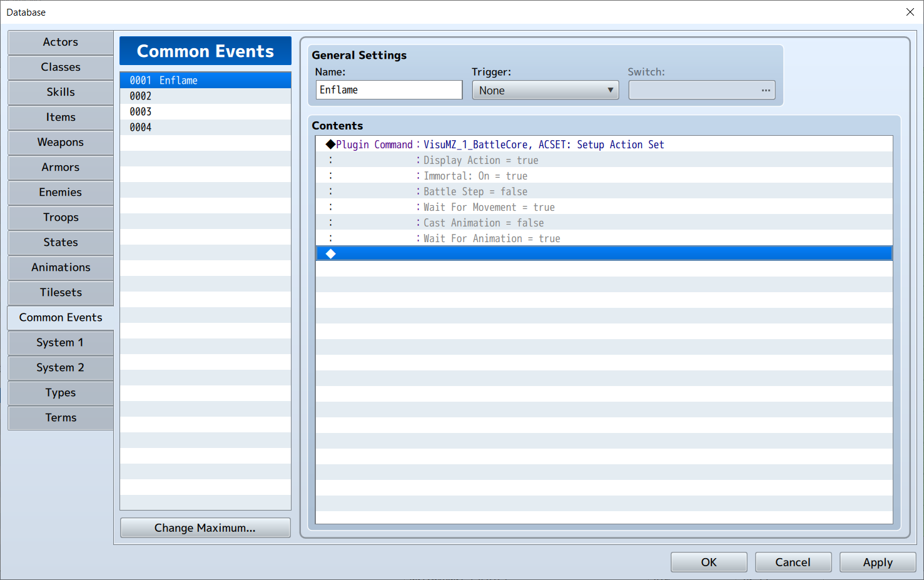The width and height of the screenshot is (924, 580).
Task: Close the Database window
Action: (910, 13)
